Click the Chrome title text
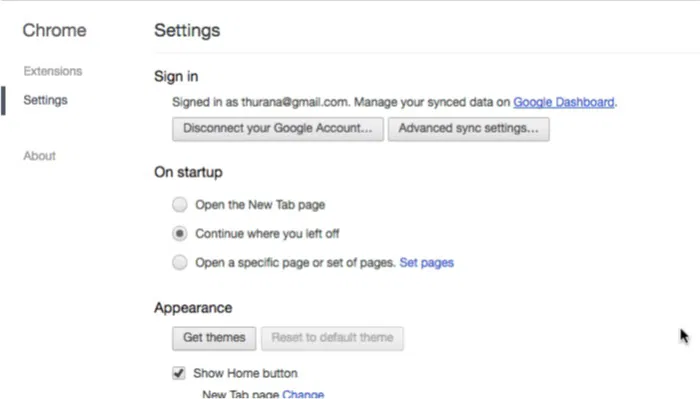 (54, 30)
